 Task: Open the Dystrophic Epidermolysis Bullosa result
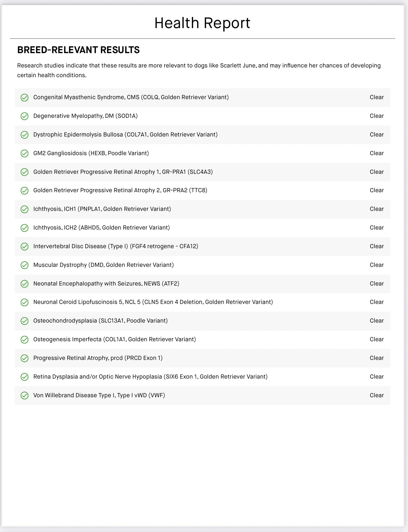tap(125, 135)
